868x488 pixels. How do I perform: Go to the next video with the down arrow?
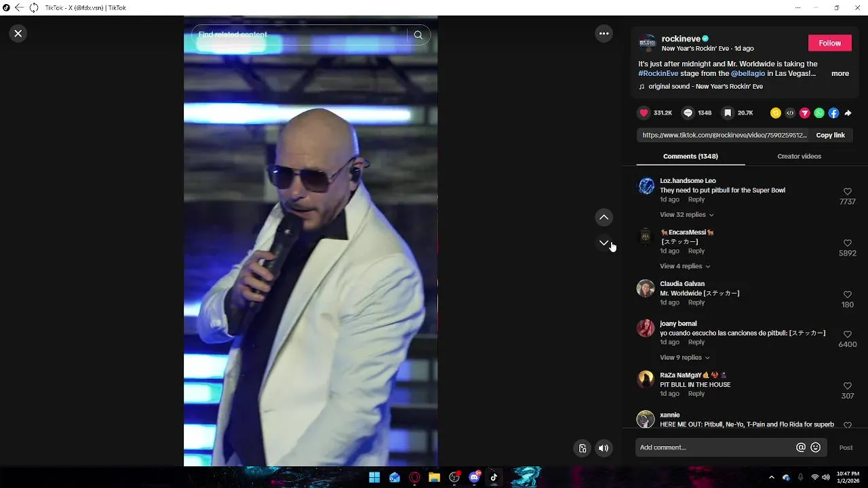tap(604, 243)
